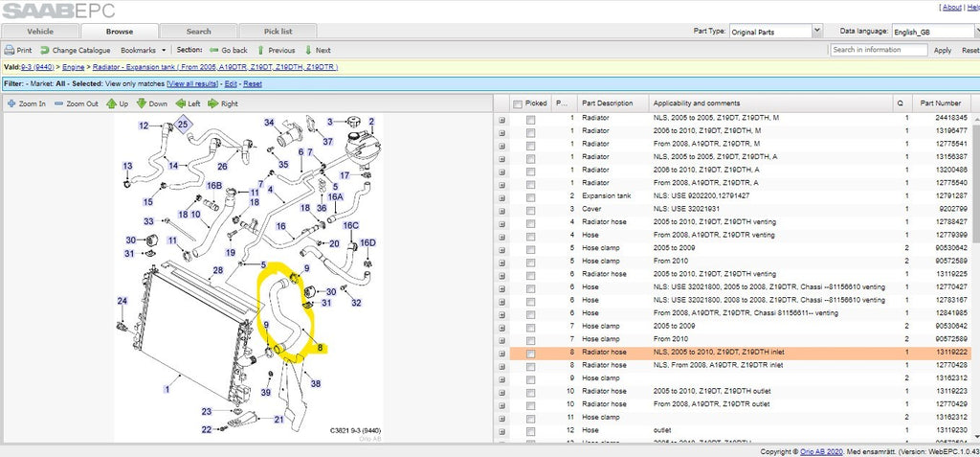Image resolution: width=980 pixels, height=457 pixels.
Task: Check the Hose outlet 13119230 checkbox
Action: [x=530, y=431]
